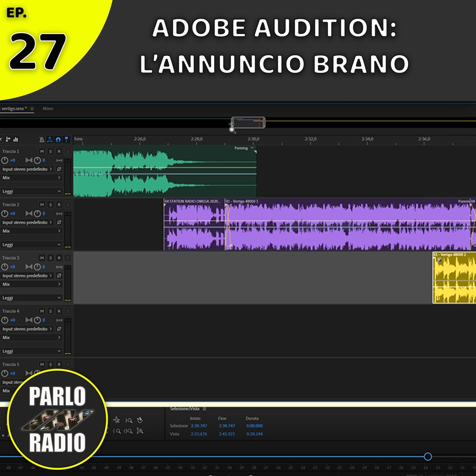Viewport: 476px width, 476px height.
Task: Click the Vista Durata value 0:18.244
Action: pos(254,434)
